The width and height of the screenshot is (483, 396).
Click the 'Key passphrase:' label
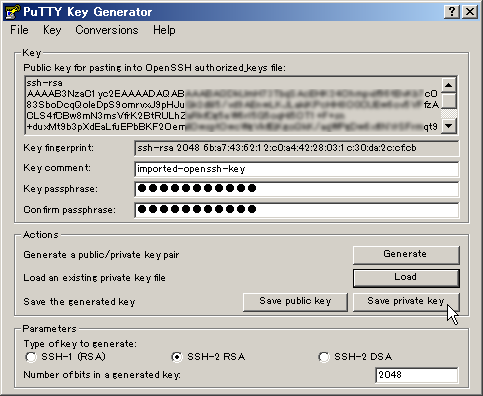[61, 189]
